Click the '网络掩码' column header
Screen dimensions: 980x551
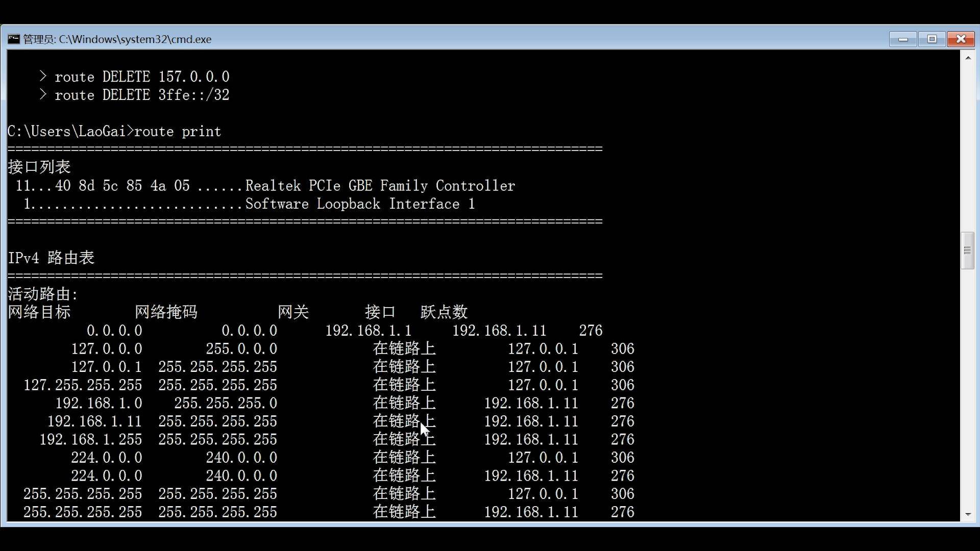[166, 312]
